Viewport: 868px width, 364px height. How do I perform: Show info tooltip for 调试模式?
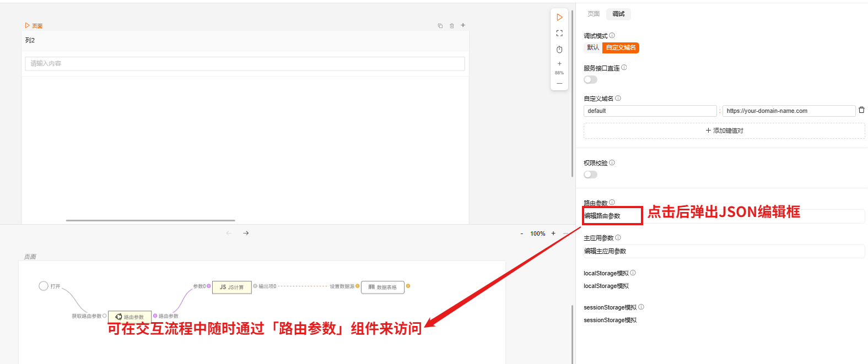tap(612, 35)
